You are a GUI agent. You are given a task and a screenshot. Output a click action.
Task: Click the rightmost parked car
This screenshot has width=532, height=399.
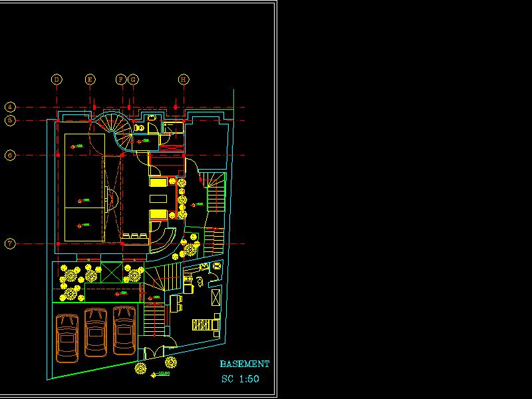(x=124, y=331)
